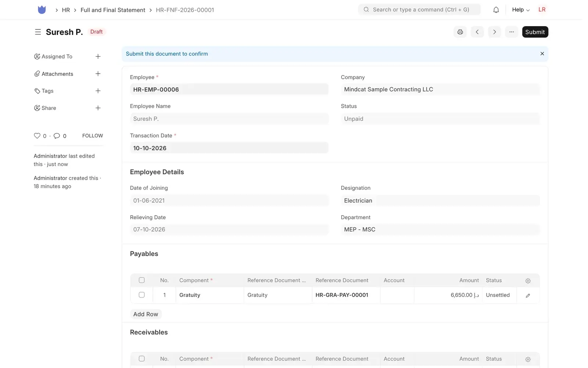Screen dimensions: 588x368
Task: Open the Department link field
Action: tap(440, 229)
